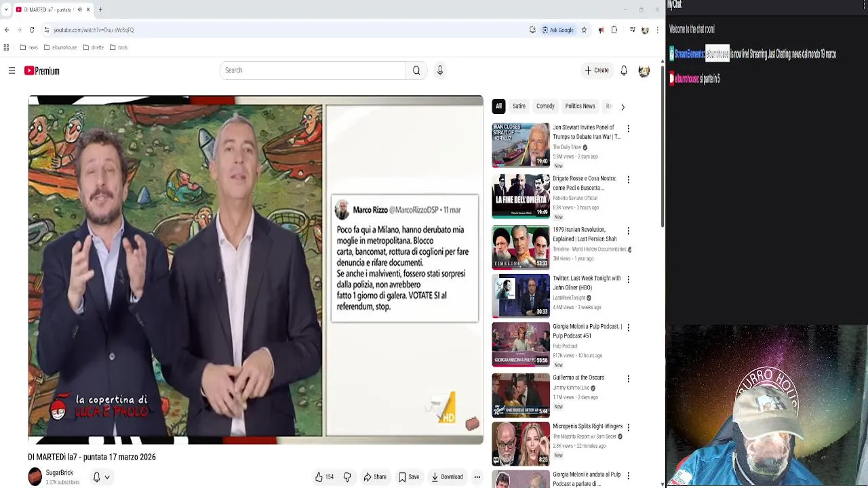
Task: Open options for Guillermo at the Oscars video
Action: [x=628, y=379]
